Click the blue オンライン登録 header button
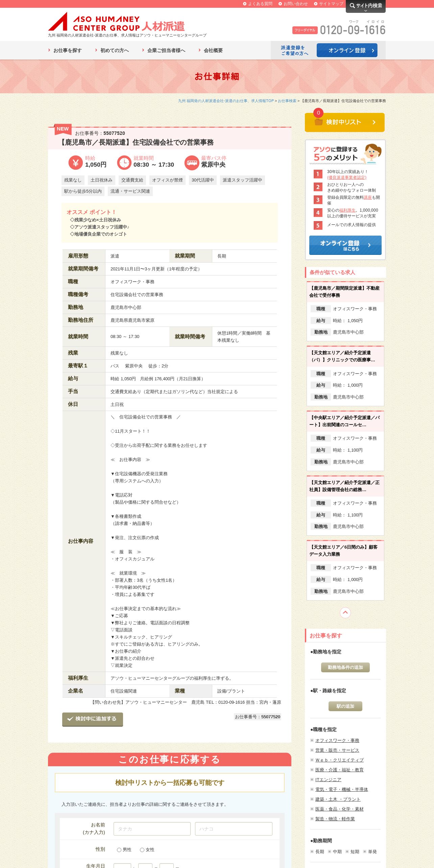The height and width of the screenshot is (868, 434). pos(347,50)
